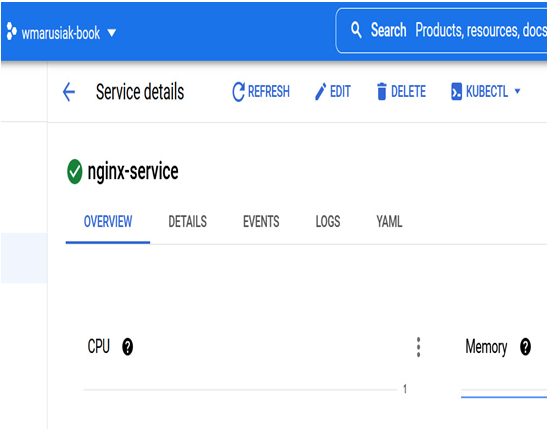Click the REFRESH button label
Viewport: 548px width, 429px height.
(269, 92)
